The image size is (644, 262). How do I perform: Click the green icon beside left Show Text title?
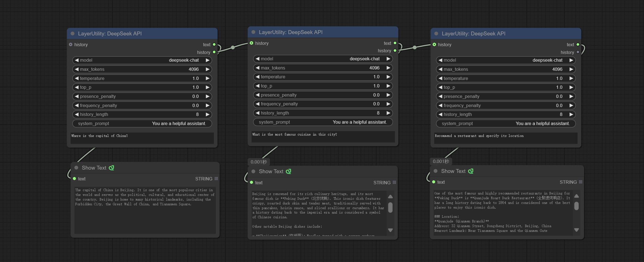111,168
